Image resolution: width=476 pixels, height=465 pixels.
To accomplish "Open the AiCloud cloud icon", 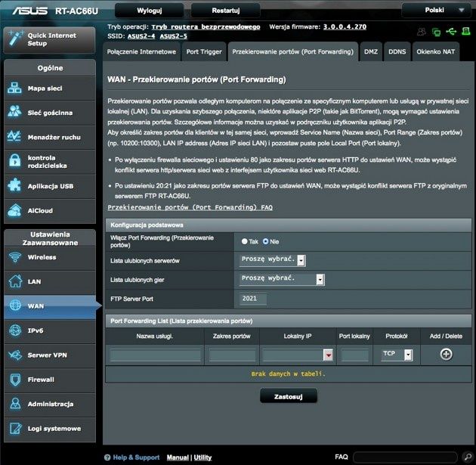I will (14, 210).
